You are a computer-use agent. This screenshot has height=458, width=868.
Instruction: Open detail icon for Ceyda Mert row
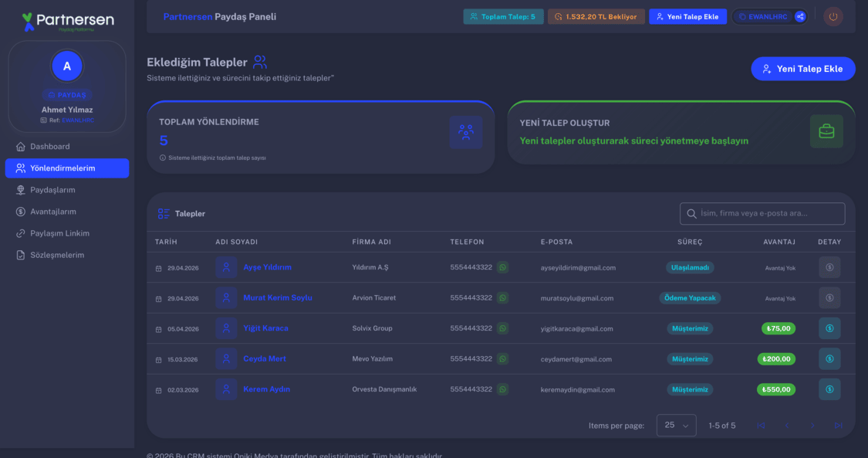point(829,359)
